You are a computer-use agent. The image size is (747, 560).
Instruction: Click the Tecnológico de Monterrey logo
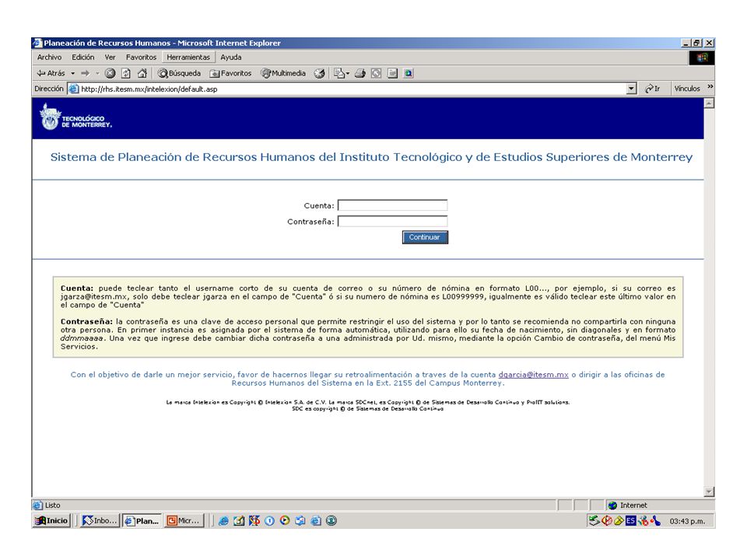pos(76,117)
